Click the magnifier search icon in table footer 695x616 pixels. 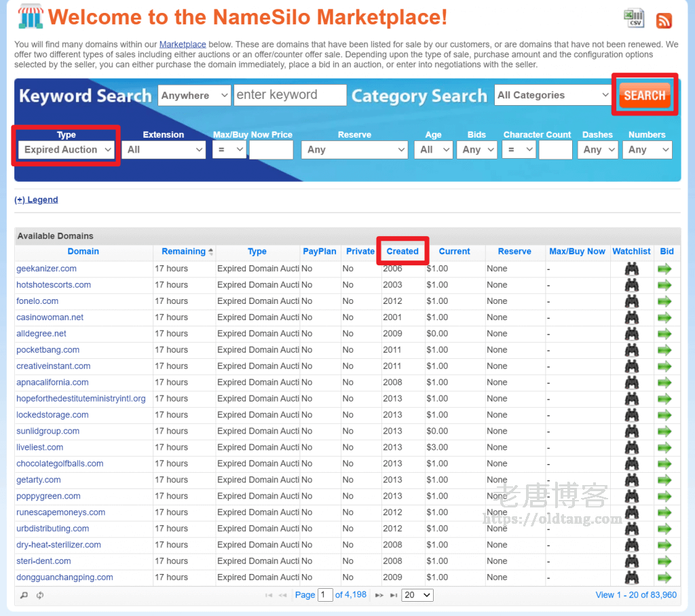click(x=24, y=595)
